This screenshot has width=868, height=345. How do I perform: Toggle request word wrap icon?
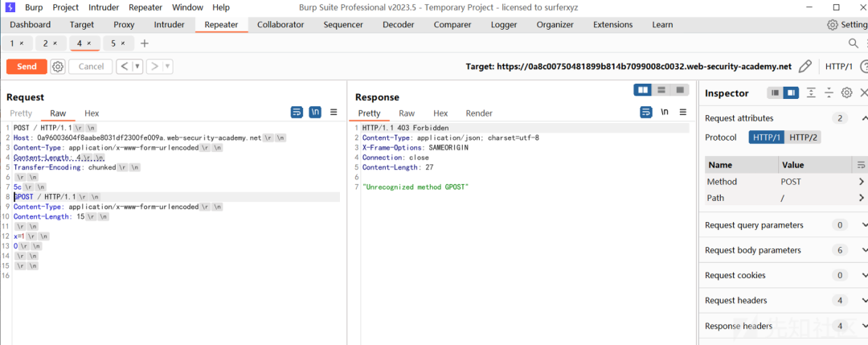[x=297, y=112]
